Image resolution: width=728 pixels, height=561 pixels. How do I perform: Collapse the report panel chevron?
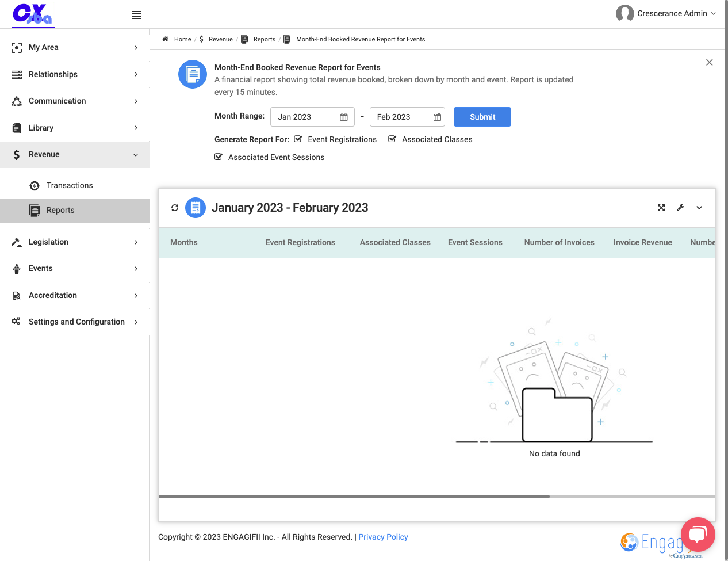699,208
